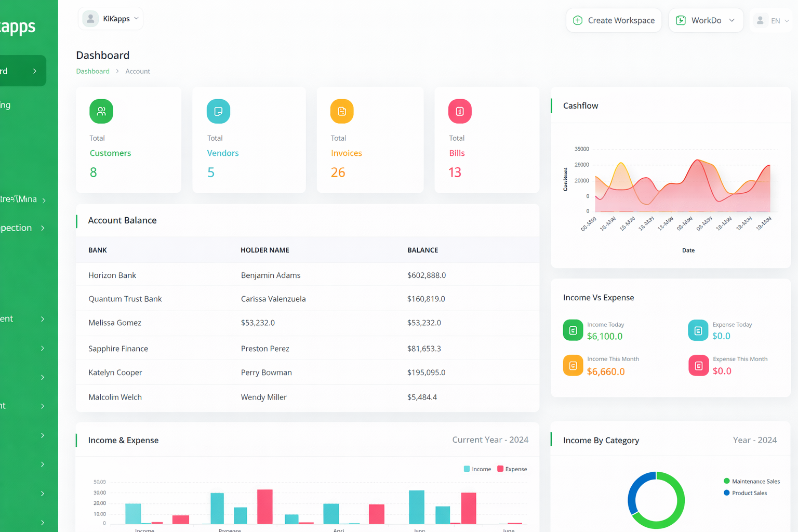Click the green Income Today icon

click(x=573, y=330)
